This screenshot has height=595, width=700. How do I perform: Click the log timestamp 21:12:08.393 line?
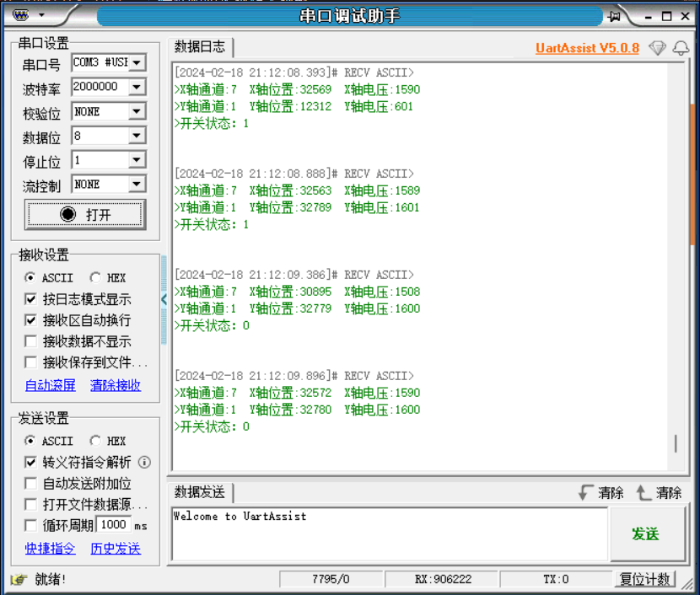(294, 72)
